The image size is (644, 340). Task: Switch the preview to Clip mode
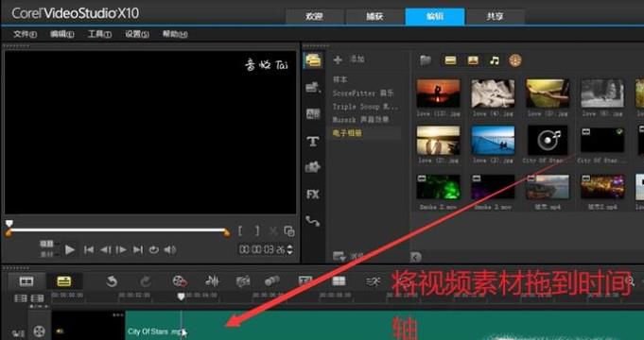pyautogui.click(x=47, y=254)
